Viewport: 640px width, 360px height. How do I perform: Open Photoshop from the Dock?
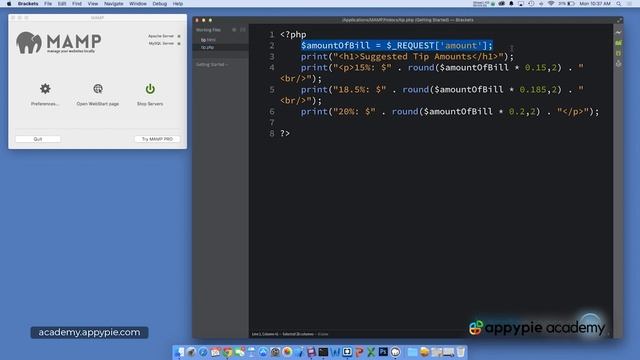[x=383, y=352]
